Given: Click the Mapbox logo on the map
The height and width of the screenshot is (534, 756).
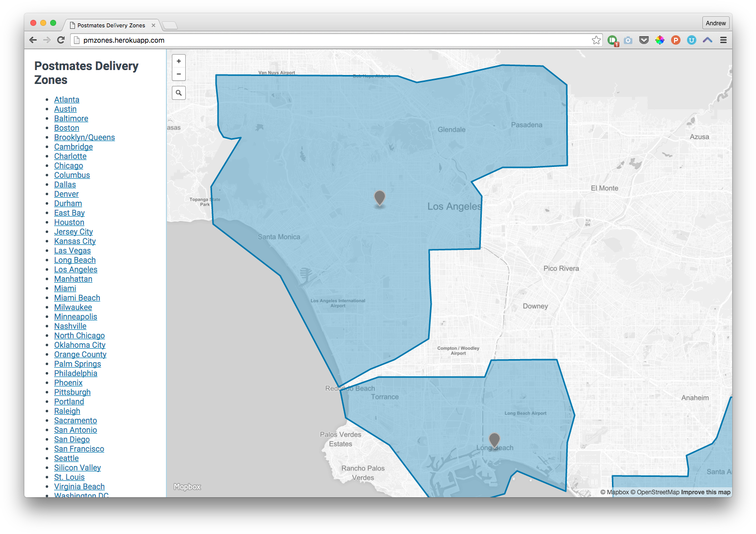Looking at the screenshot, I should click(187, 487).
